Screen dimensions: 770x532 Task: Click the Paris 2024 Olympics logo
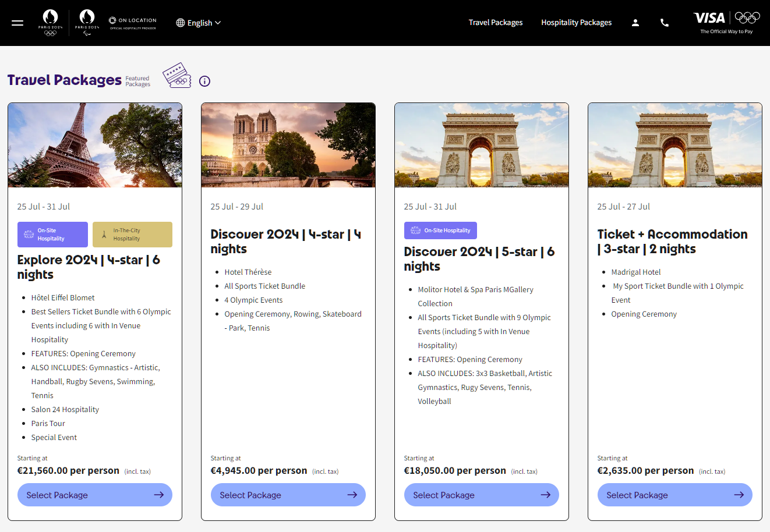(x=51, y=23)
